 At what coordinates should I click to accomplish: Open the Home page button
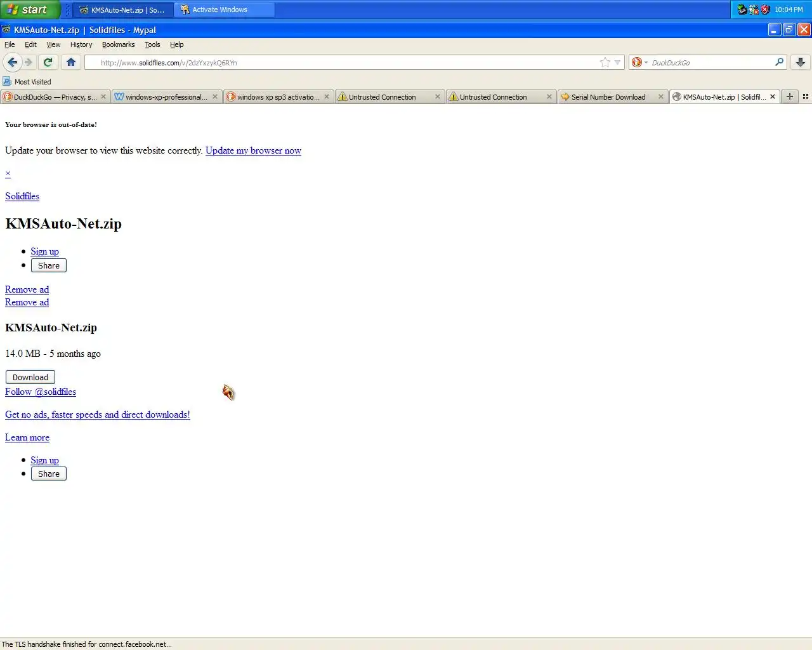[71, 62]
